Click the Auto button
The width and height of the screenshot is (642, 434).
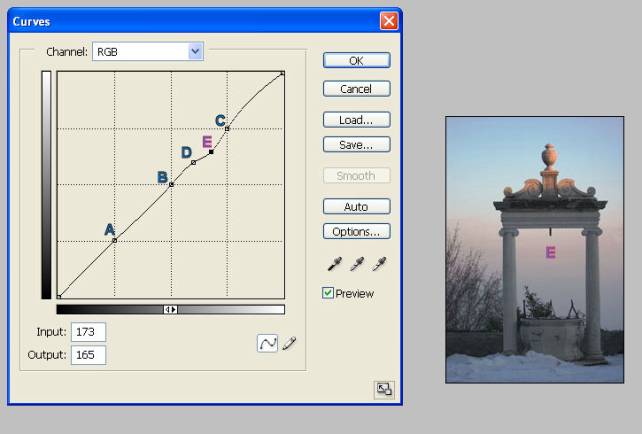356,206
